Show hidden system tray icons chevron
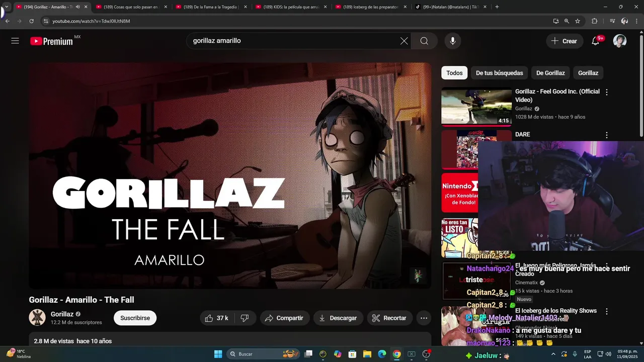Viewport: 644px width, 362px height. pyautogui.click(x=553, y=354)
